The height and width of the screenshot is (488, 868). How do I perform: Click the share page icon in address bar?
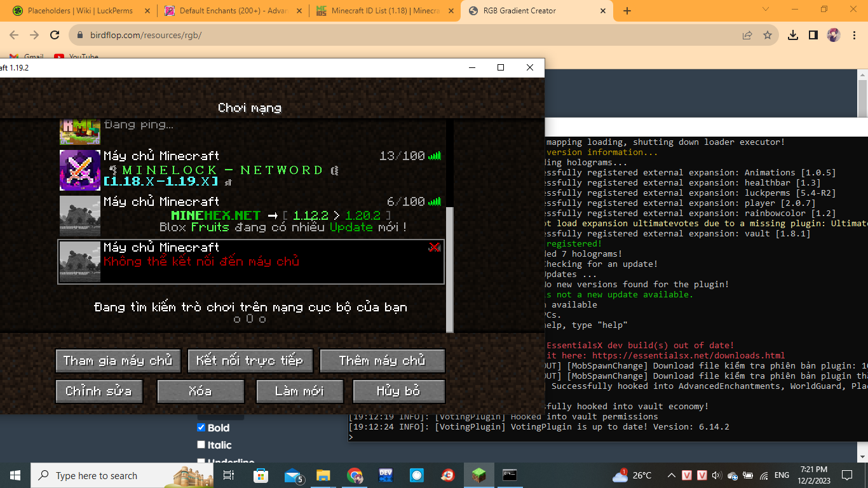coord(747,36)
